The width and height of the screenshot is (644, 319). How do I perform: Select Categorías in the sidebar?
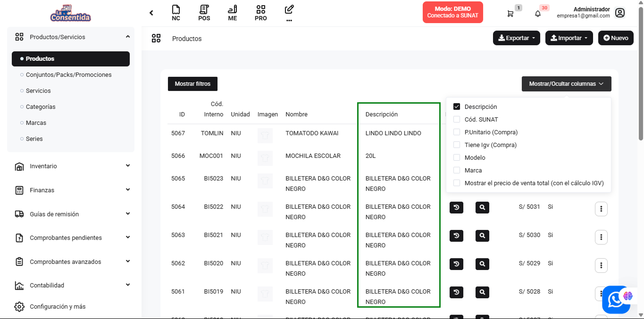(x=41, y=107)
